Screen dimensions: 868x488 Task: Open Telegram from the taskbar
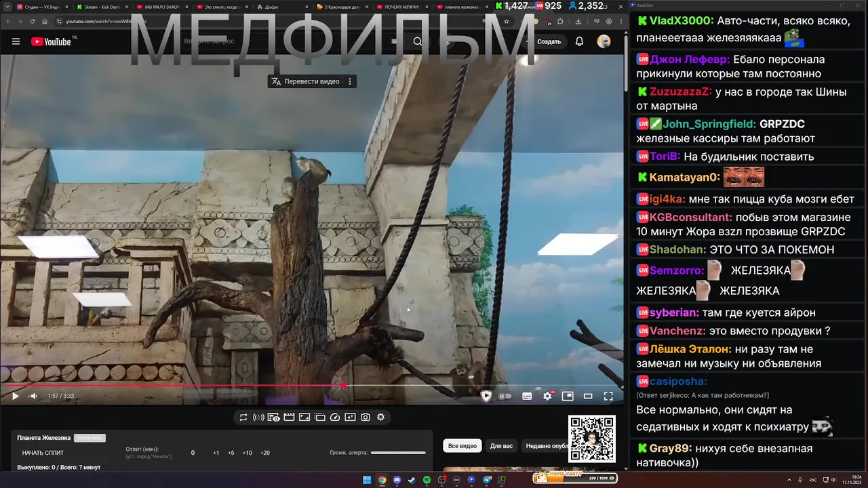(487, 480)
